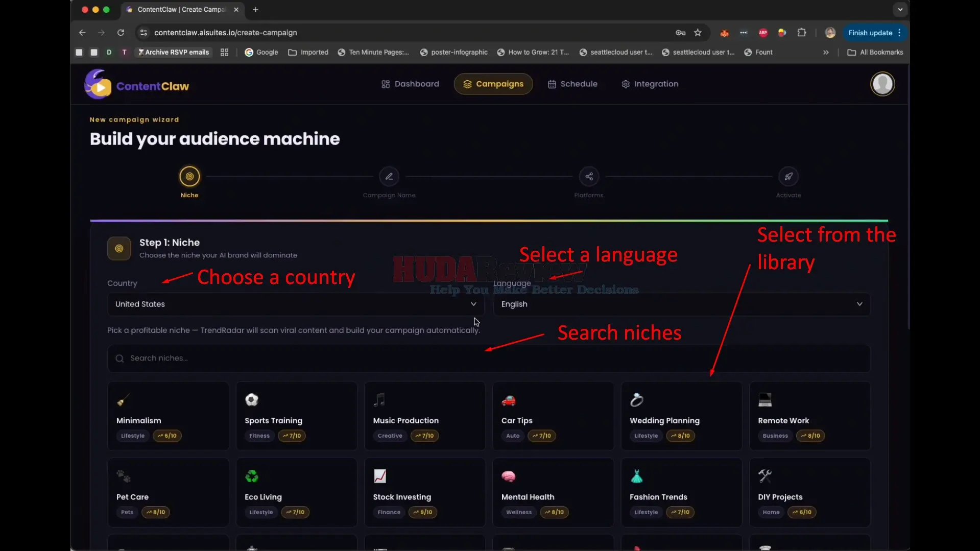Viewport: 980px width, 551px height.
Task: Open the browser apps grid icon
Action: 224,52
